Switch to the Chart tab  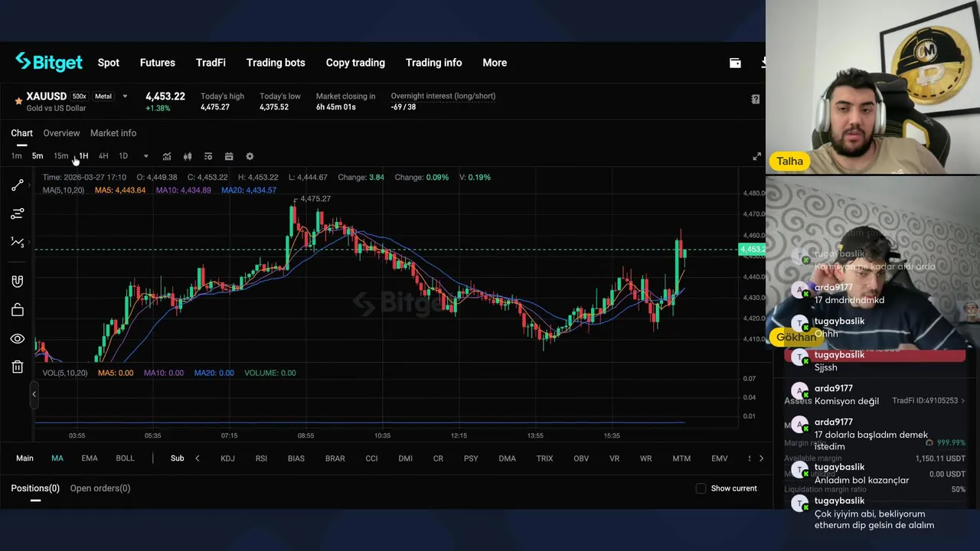[21, 133]
